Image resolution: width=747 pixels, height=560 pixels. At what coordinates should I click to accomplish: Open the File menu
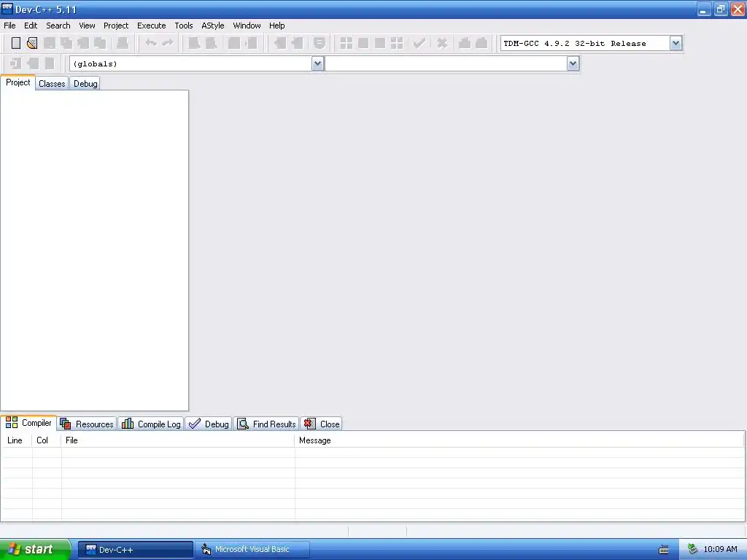[x=9, y=26]
